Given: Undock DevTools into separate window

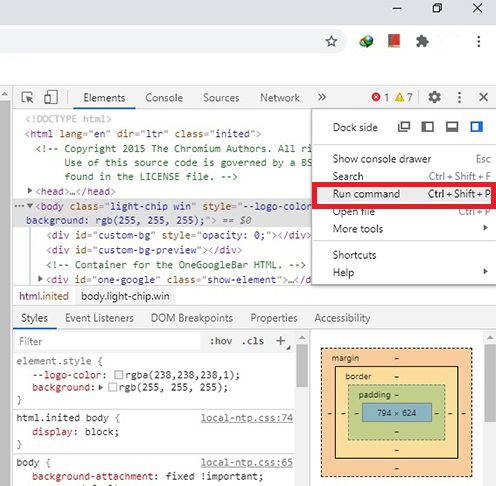Looking at the screenshot, I should click(x=404, y=127).
